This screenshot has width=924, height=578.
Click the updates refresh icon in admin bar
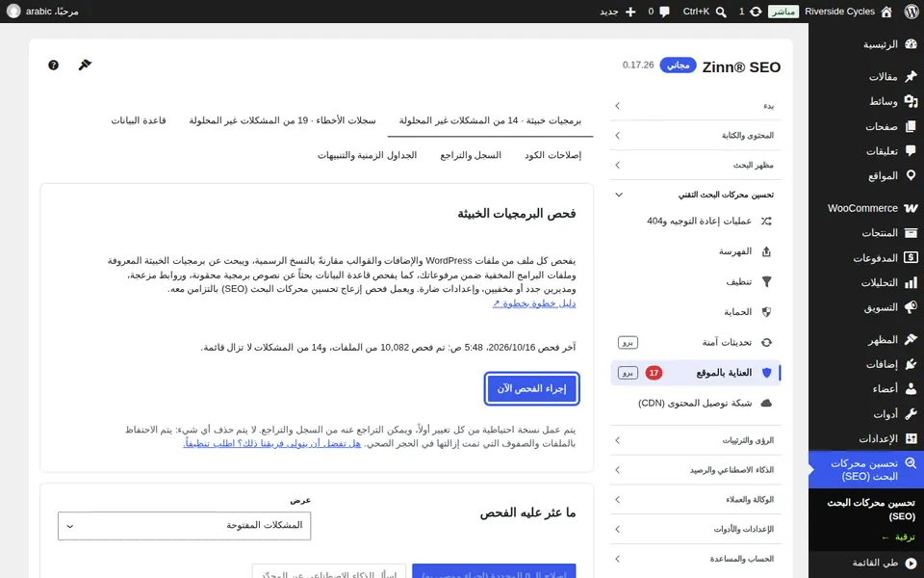756,12
